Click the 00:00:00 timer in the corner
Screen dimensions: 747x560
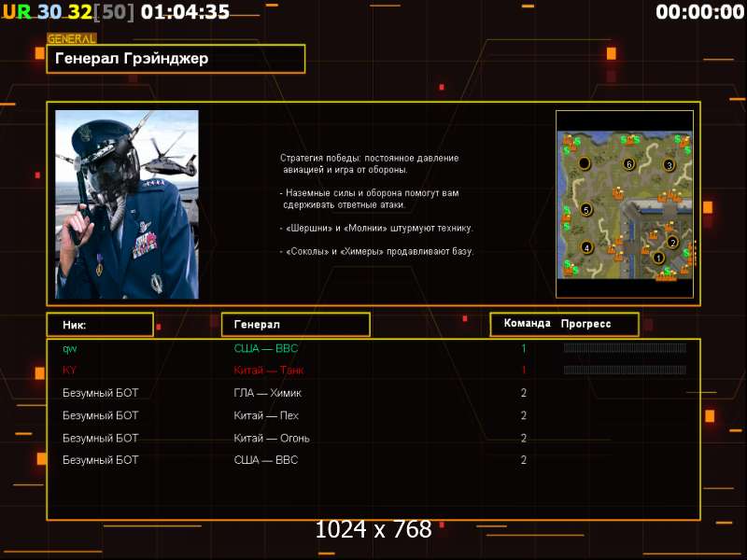click(698, 12)
